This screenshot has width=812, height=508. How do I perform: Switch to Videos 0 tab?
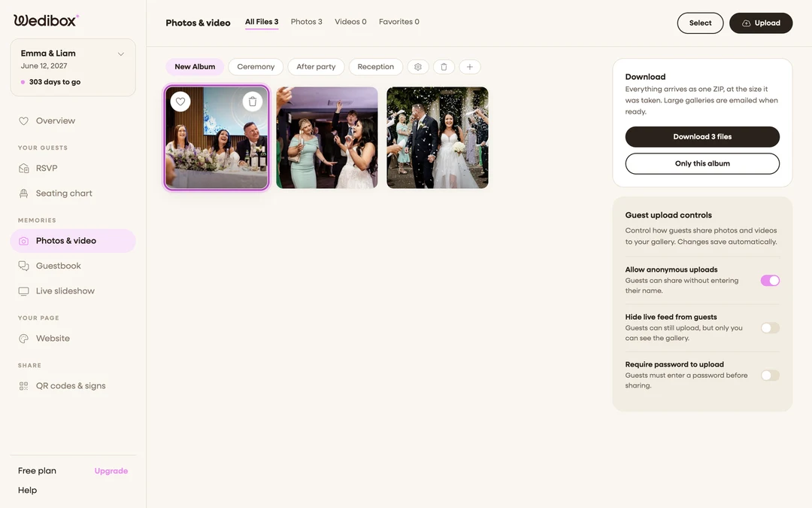[350, 22]
